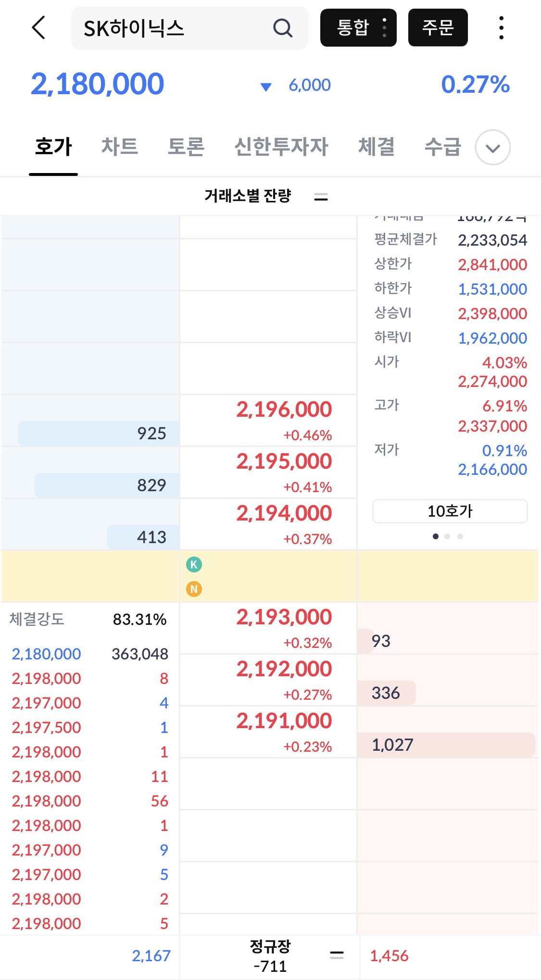Screen dimensions: 541x980
Task: Toggle the 10호가 view button
Action: click(450, 511)
